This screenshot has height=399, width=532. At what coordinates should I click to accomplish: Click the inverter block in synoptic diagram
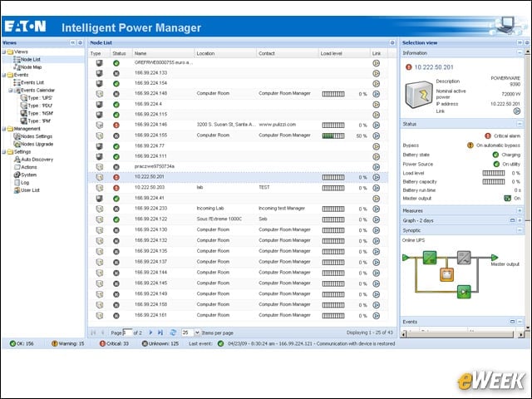(x=464, y=258)
